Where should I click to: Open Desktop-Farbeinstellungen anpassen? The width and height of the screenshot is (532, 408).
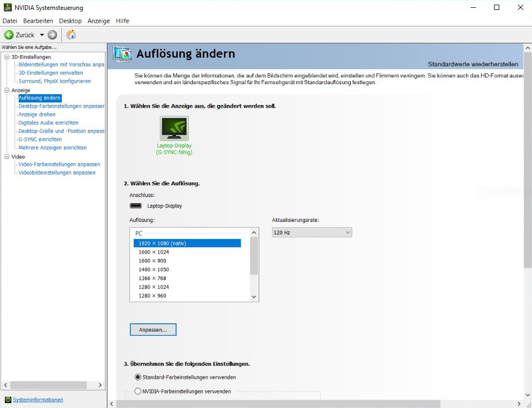pos(61,106)
